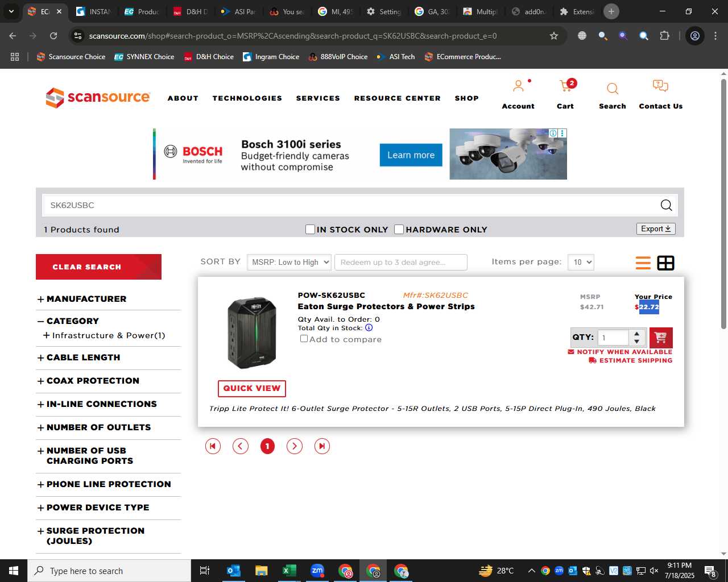Image resolution: width=728 pixels, height=582 pixels.
Task: Open Excel from the taskbar
Action: (x=289, y=571)
